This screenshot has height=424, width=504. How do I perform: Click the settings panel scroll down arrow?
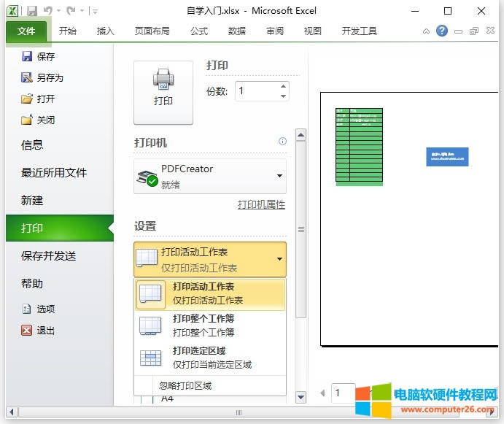[301, 397]
